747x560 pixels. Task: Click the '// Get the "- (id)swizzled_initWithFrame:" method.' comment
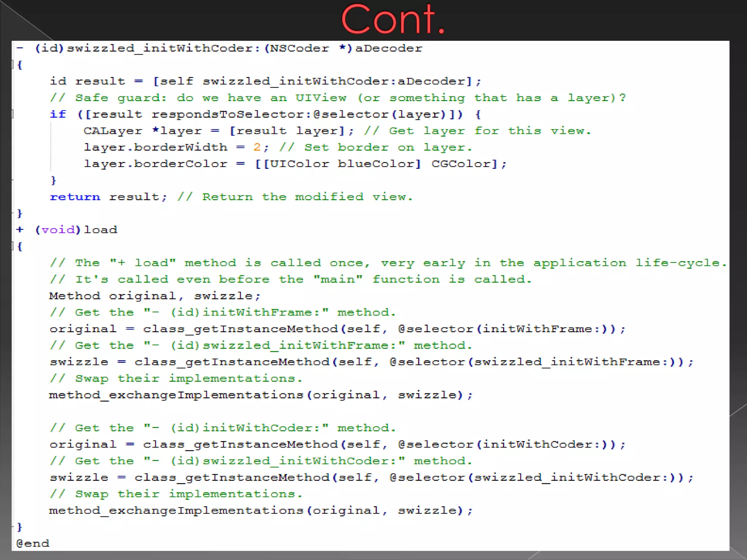[x=261, y=345]
